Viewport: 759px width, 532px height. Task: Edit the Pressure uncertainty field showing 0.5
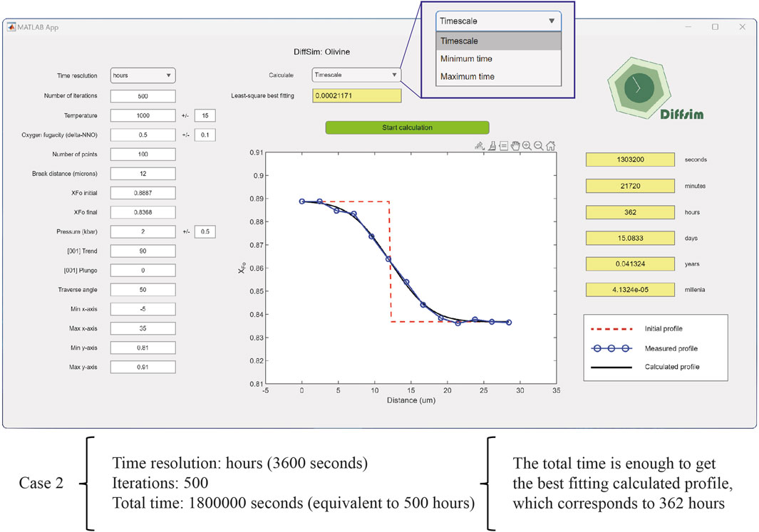click(x=205, y=231)
